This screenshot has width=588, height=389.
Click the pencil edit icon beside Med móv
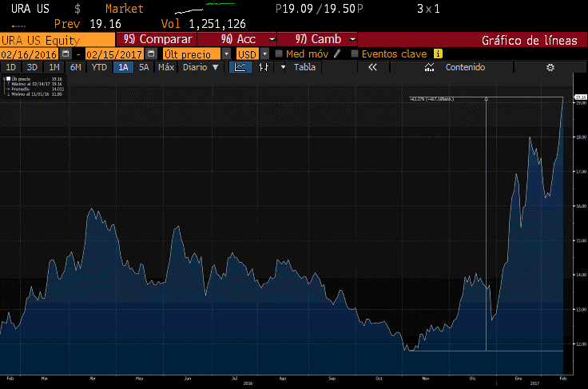point(337,54)
